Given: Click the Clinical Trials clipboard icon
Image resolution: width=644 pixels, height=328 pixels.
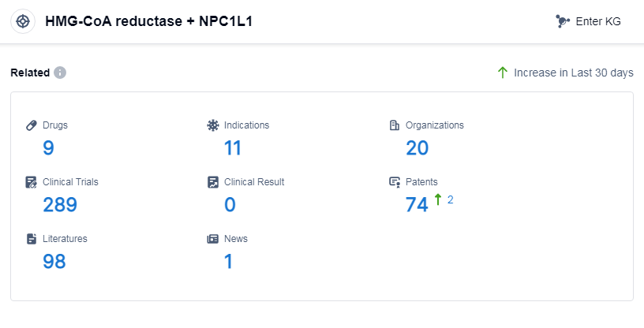Looking at the screenshot, I should (32, 182).
